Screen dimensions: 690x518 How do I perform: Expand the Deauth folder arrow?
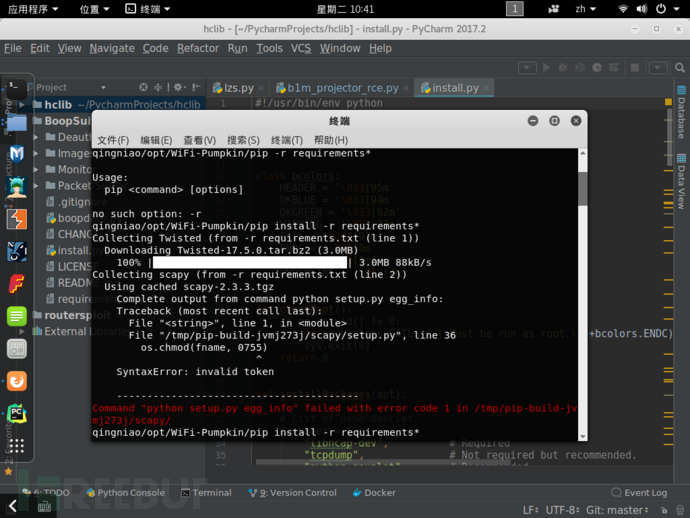[x=36, y=137]
